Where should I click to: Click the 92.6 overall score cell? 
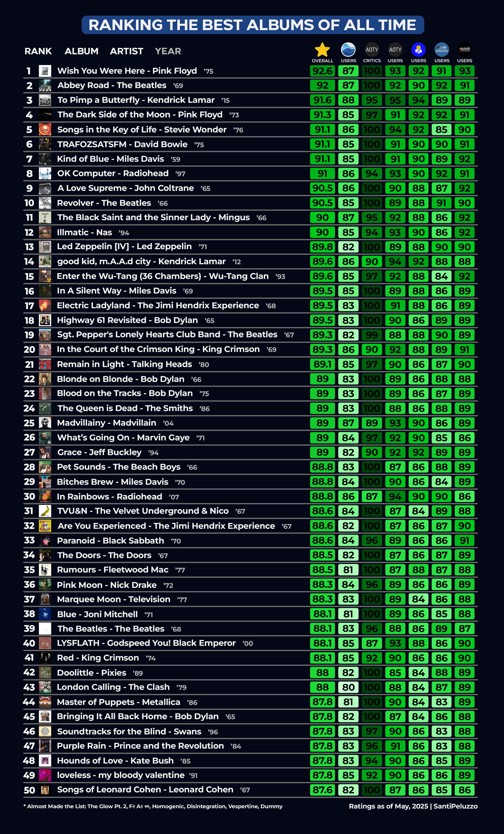322,71
